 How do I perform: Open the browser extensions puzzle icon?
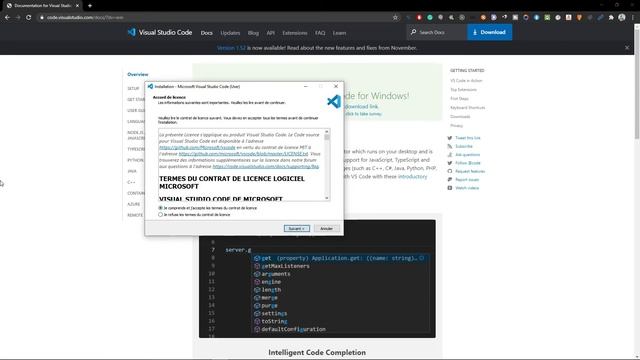[611, 18]
